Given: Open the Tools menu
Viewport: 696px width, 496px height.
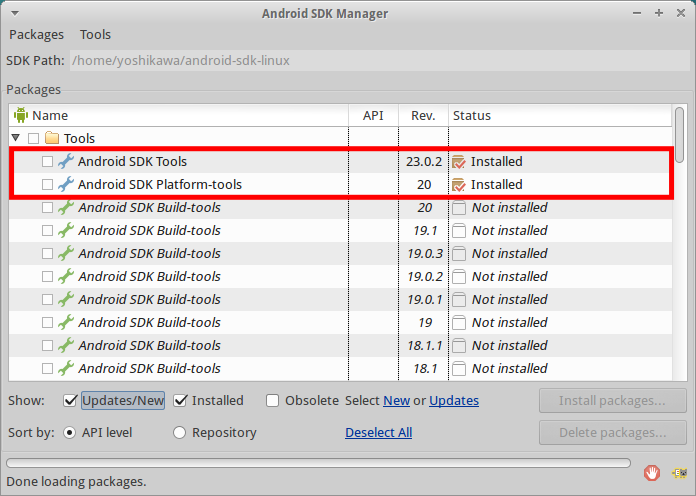Looking at the screenshot, I should pos(95,35).
